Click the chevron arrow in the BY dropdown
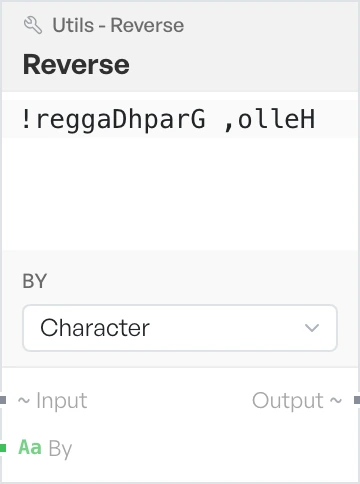The image size is (360, 484). (312, 328)
